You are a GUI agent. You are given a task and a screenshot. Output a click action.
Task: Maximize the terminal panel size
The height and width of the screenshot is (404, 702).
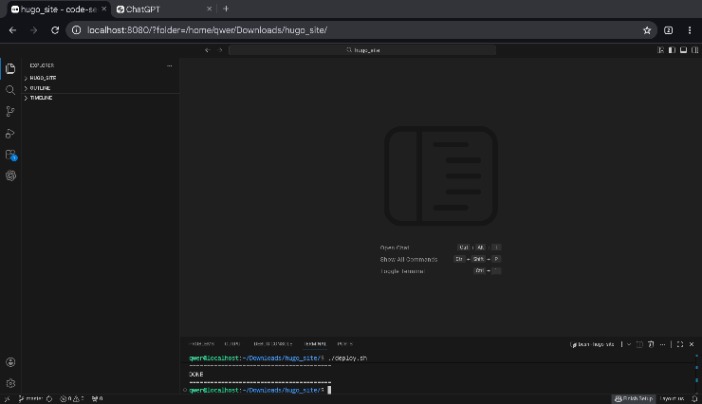click(680, 344)
